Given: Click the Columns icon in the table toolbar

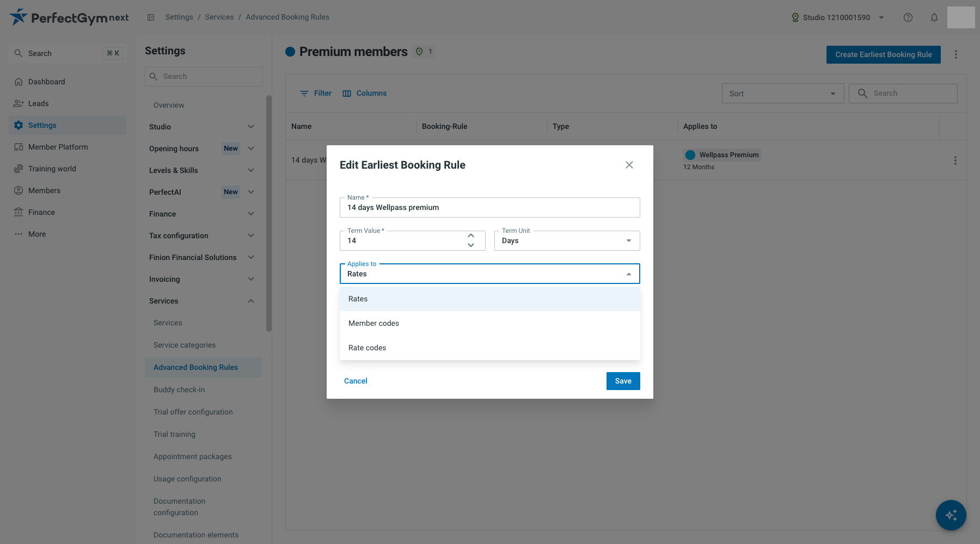Looking at the screenshot, I should pyautogui.click(x=347, y=94).
